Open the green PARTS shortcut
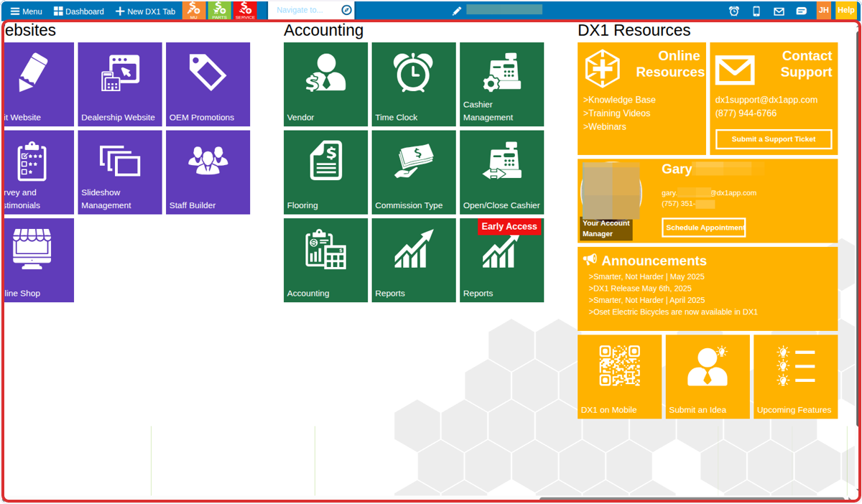Image resolution: width=862 pixels, height=504 pixels. pos(219,11)
